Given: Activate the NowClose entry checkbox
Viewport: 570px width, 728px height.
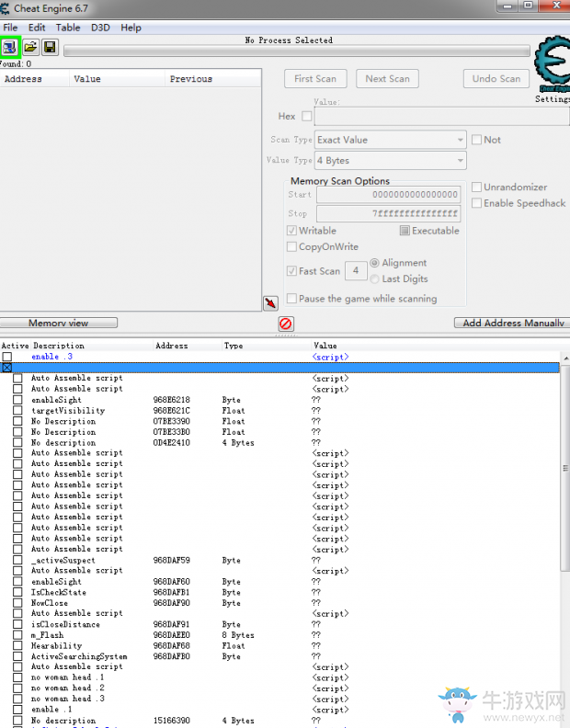Looking at the screenshot, I should click(17, 603).
